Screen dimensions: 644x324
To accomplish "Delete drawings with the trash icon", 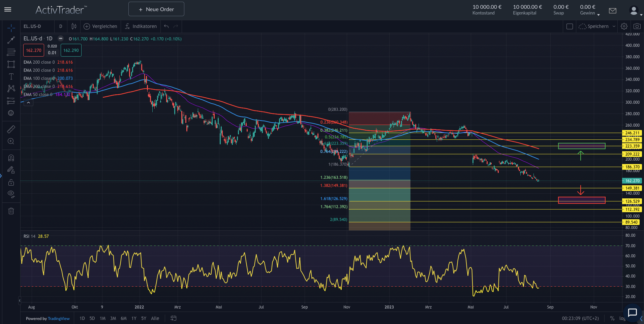I will point(11,211).
